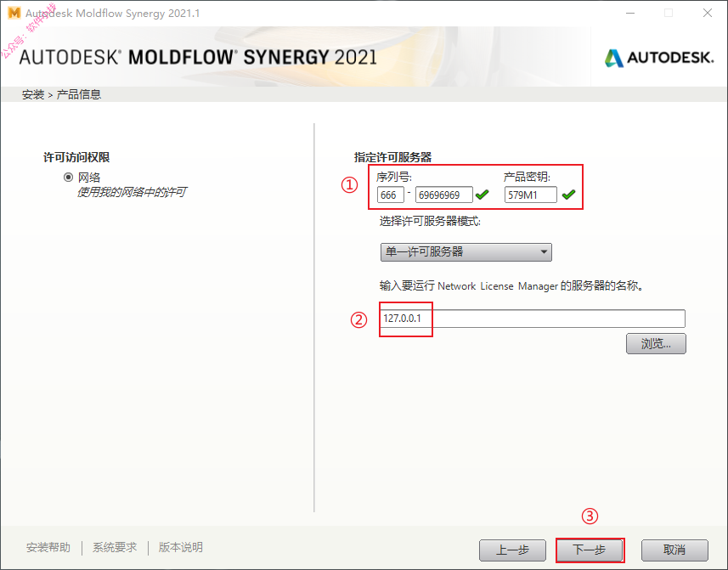Click the product key field 579M1
Screen dimensions: 728x570
pos(531,195)
